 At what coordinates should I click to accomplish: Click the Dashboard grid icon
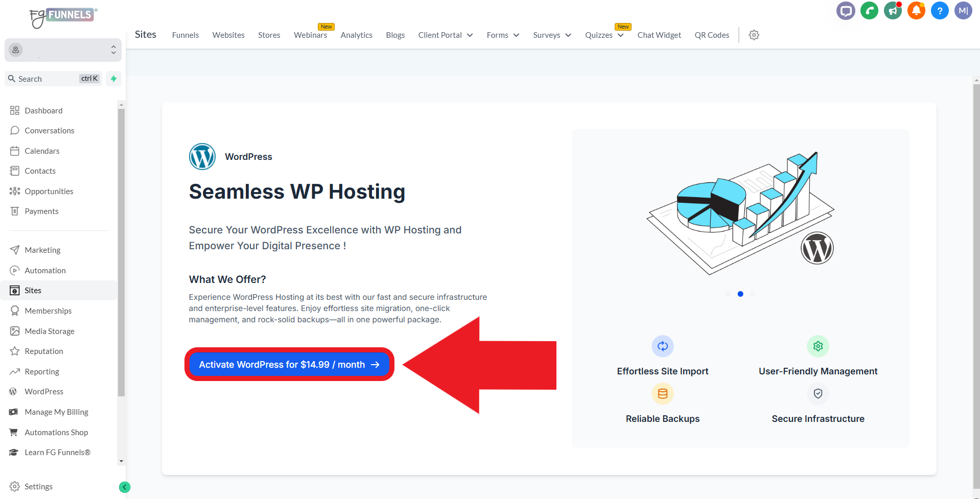tap(15, 110)
